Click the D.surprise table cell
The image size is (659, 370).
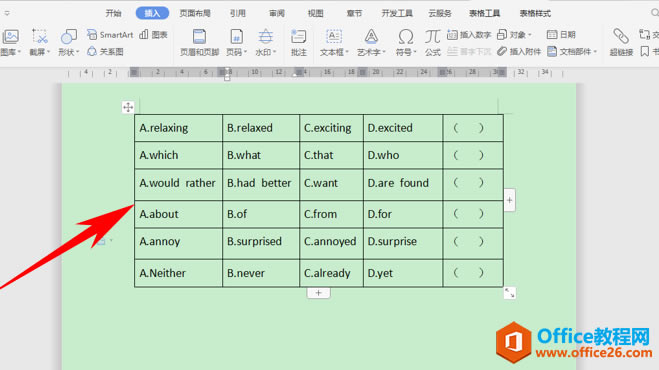pos(403,243)
